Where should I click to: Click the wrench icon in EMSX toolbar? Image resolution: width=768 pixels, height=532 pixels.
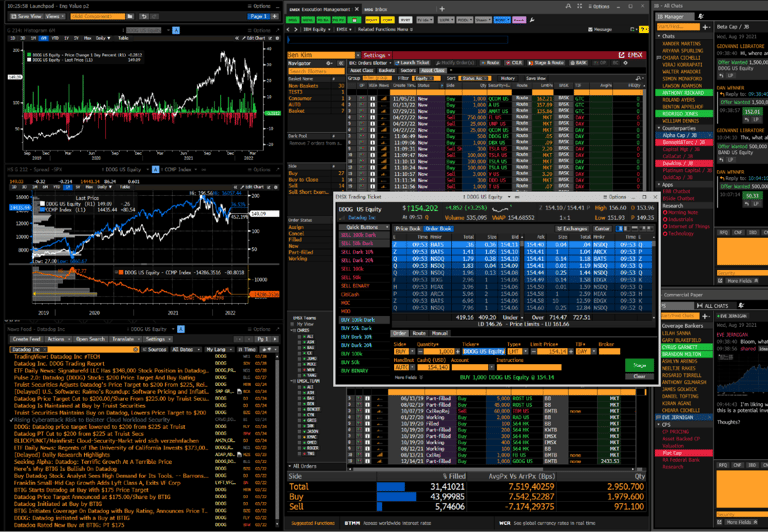pos(532,20)
